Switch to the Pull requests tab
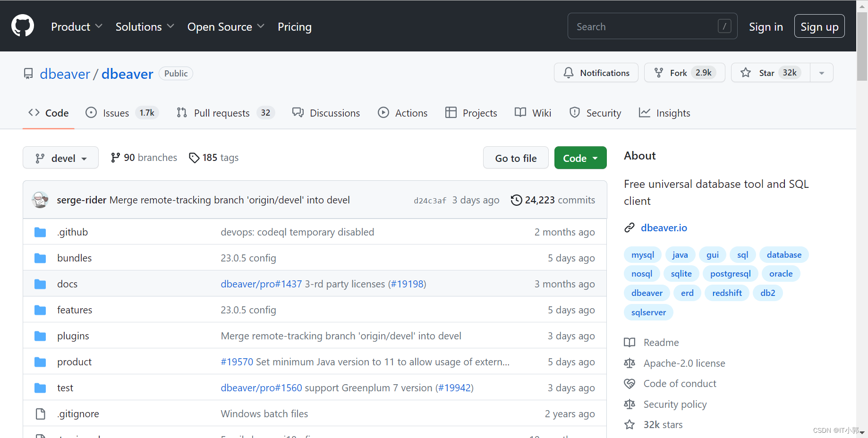 pos(225,113)
